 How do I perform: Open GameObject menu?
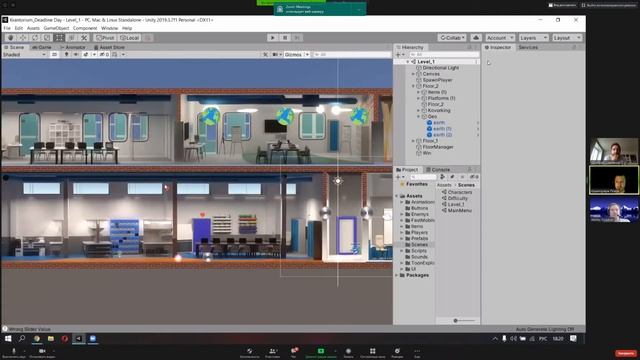click(x=57, y=29)
